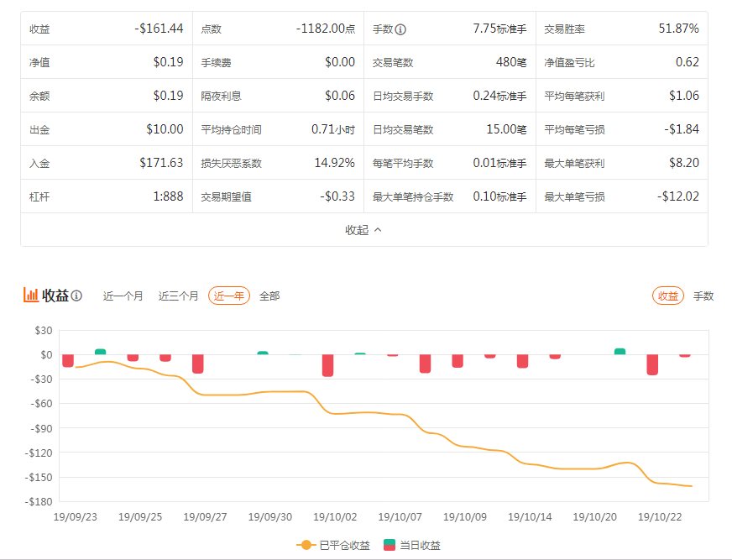The width and height of the screenshot is (732, 560).
Task: Select the 近一个月 time range
Action: 123,296
